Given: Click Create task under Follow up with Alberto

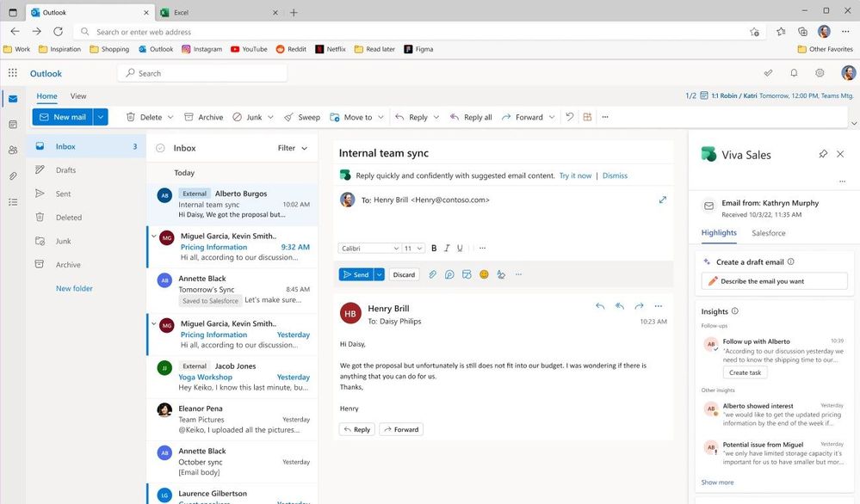Looking at the screenshot, I should pyautogui.click(x=745, y=372).
